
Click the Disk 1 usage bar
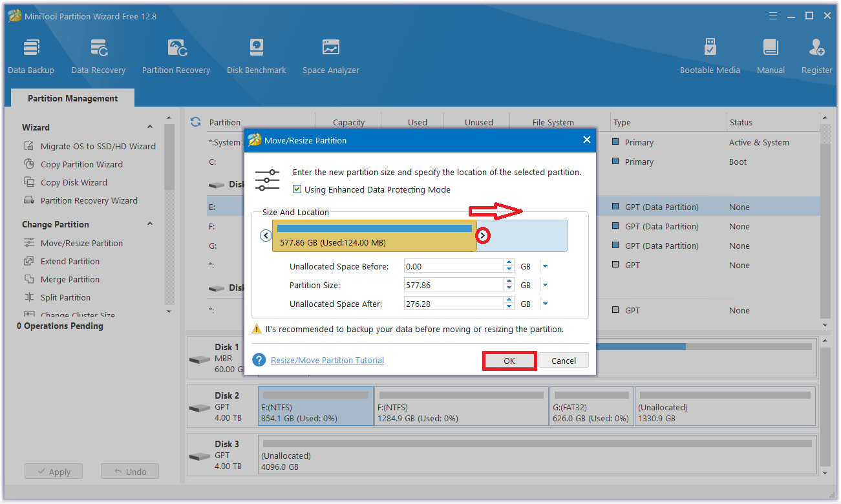[704, 347]
